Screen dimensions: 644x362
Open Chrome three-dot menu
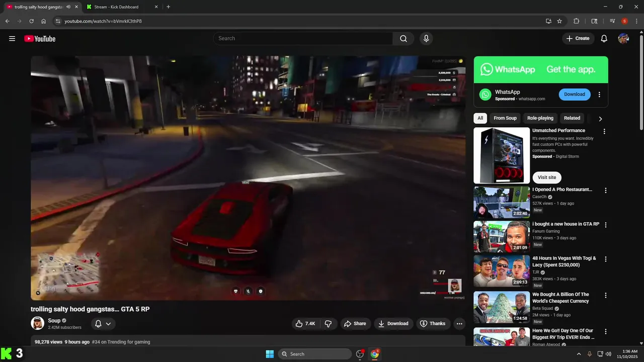pyautogui.click(x=637, y=21)
